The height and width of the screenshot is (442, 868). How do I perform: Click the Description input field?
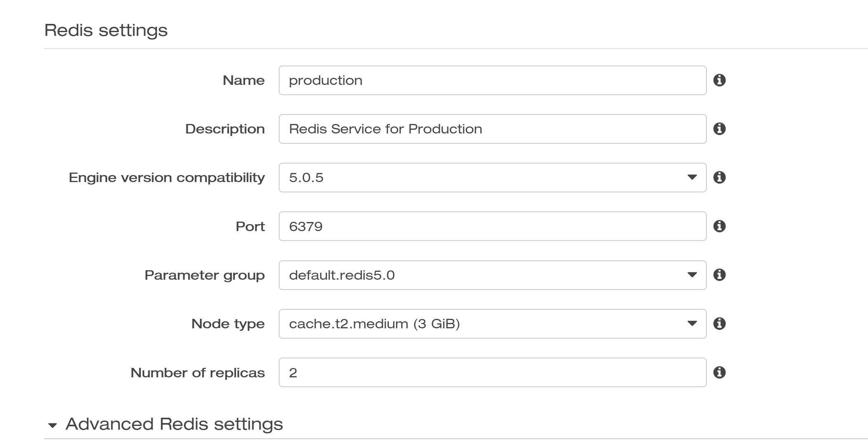[492, 129]
